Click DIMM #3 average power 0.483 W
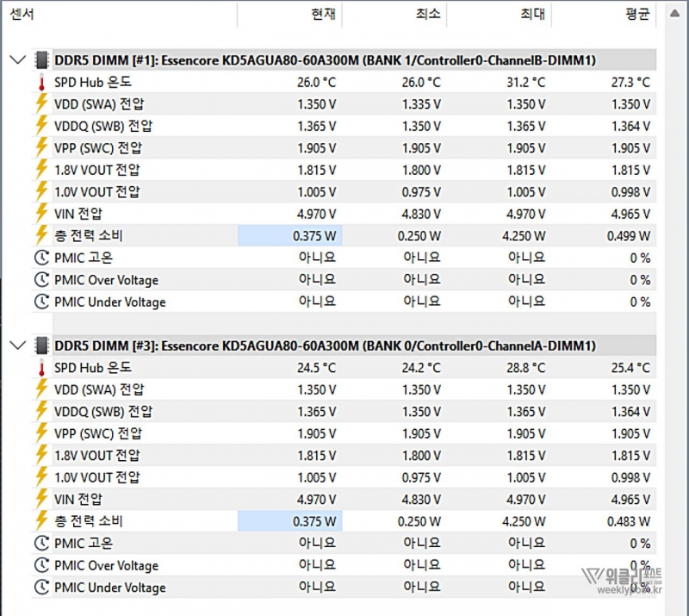Image resolution: width=689 pixels, height=616 pixels. (629, 521)
